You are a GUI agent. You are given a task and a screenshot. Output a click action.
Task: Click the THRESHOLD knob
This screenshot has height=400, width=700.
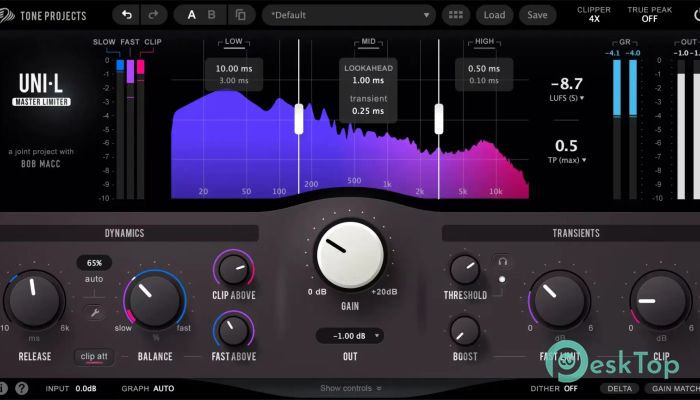pos(465,270)
